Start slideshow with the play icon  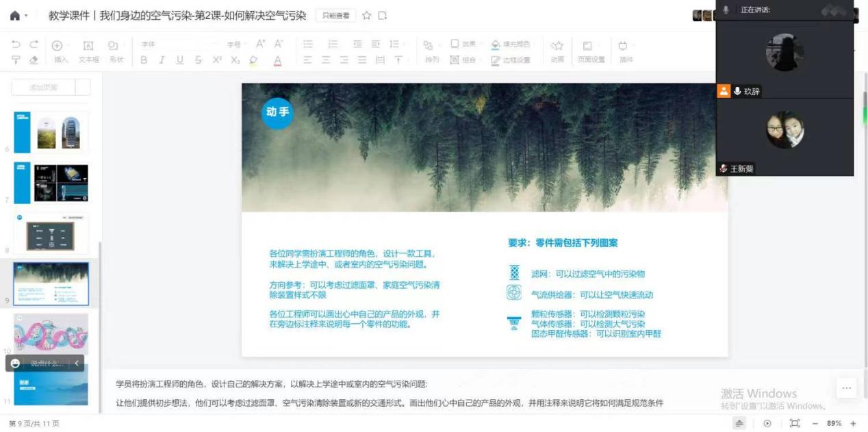[x=767, y=424]
